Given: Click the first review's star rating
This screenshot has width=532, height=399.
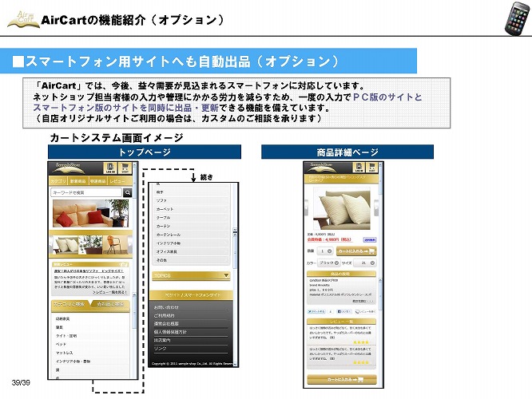Looking at the screenshot, I should pyautogui.click(x=361, y=342).
